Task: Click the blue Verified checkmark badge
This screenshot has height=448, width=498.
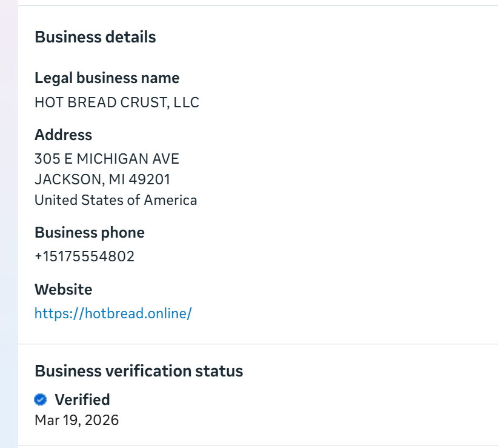Action: pyautogui.click(x=41, y=400)
